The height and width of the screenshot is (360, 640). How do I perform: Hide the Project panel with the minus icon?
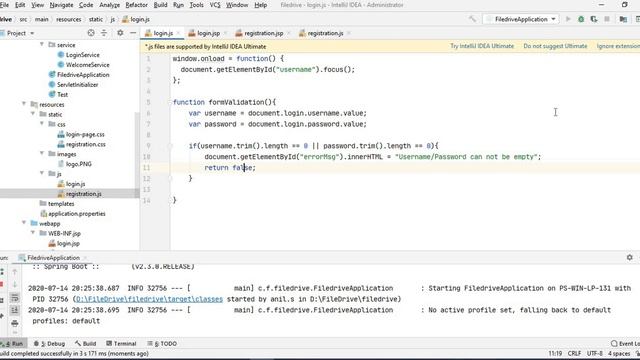click(x=133, y=33)
